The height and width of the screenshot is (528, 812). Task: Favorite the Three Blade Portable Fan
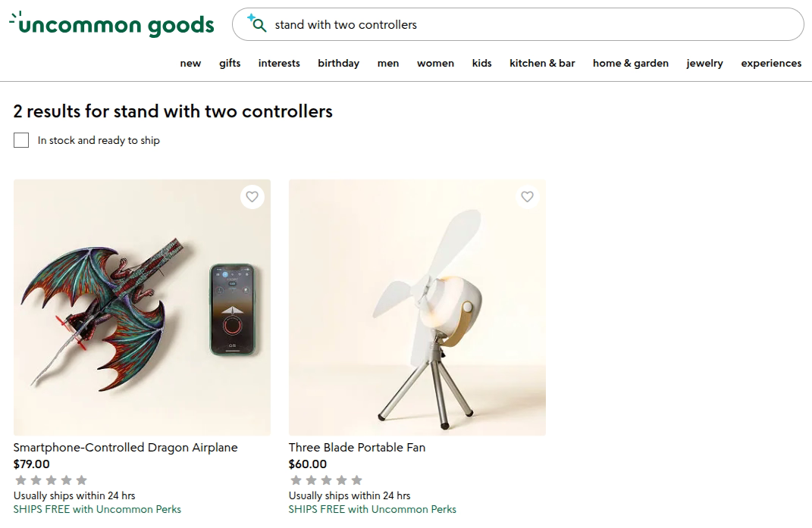(x=527, y=197)
